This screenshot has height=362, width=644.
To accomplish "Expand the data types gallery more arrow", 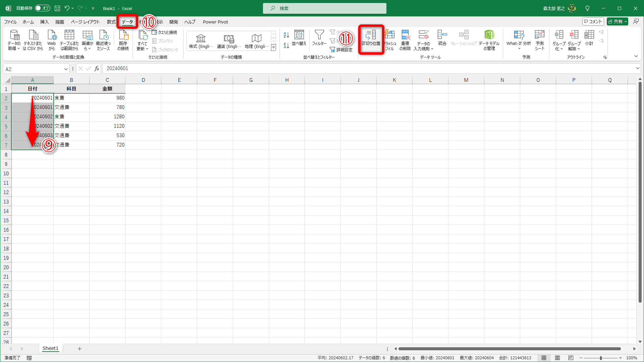I will point(274,48).
